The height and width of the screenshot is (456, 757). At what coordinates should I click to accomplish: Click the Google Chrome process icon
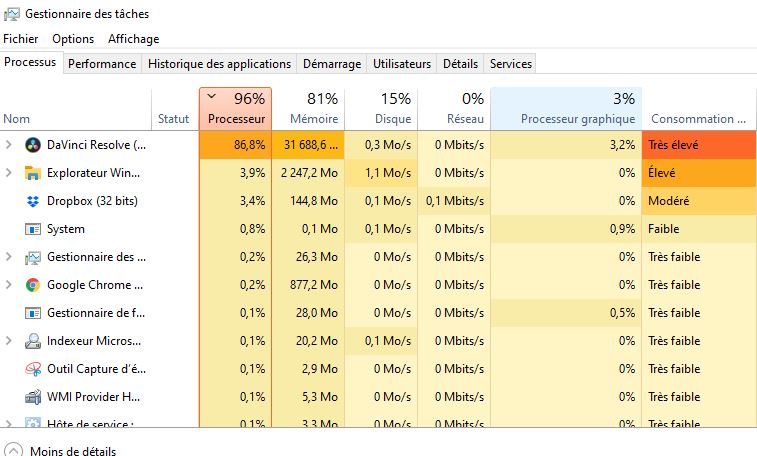tap(32, 285)
